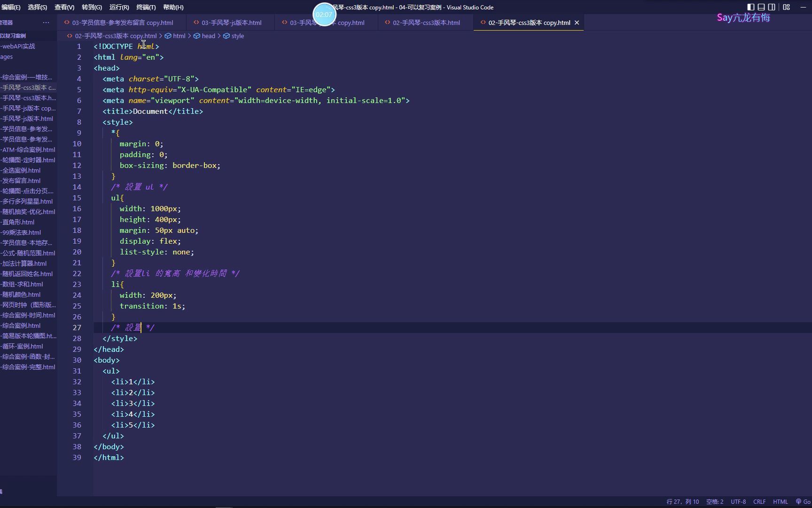Click the html breadcrumb segment

(179, 36)
